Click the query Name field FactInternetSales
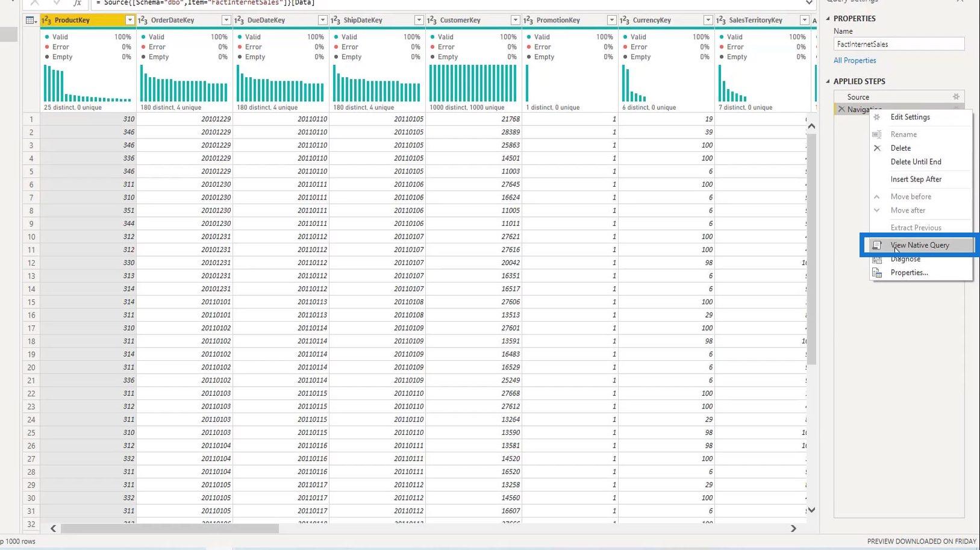The image size is (980, 550). click(899, 44)
